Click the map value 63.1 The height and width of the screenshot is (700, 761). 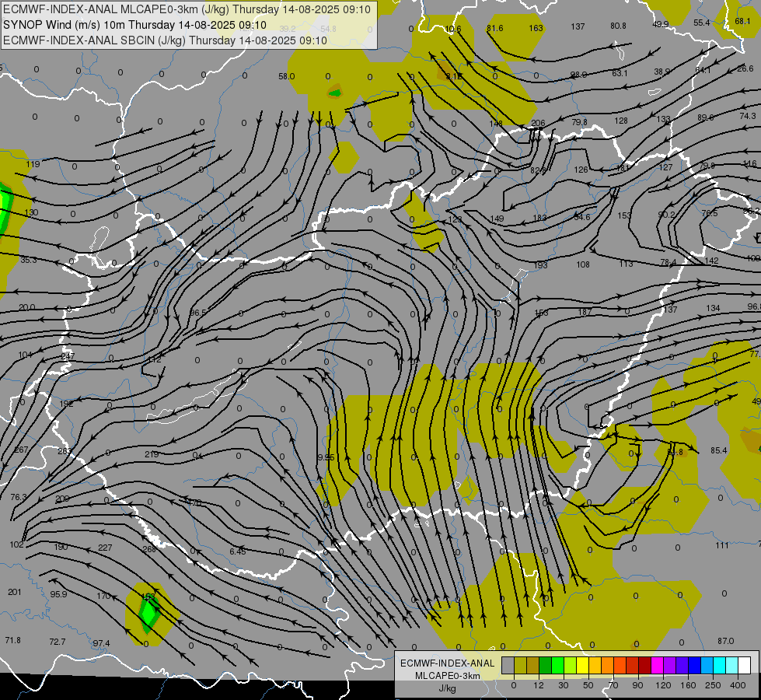[620, 73]
